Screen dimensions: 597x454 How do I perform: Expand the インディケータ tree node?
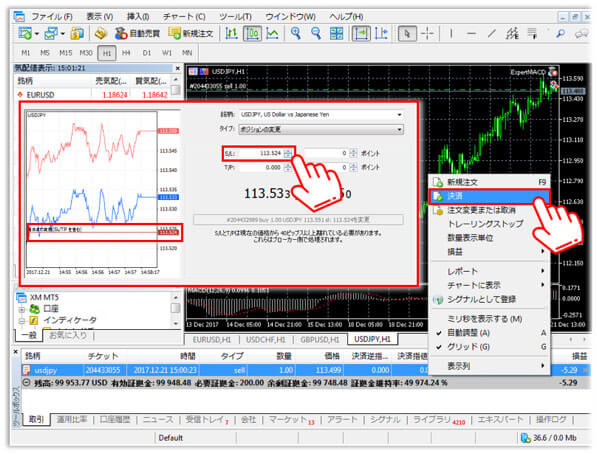click(22, 321)
